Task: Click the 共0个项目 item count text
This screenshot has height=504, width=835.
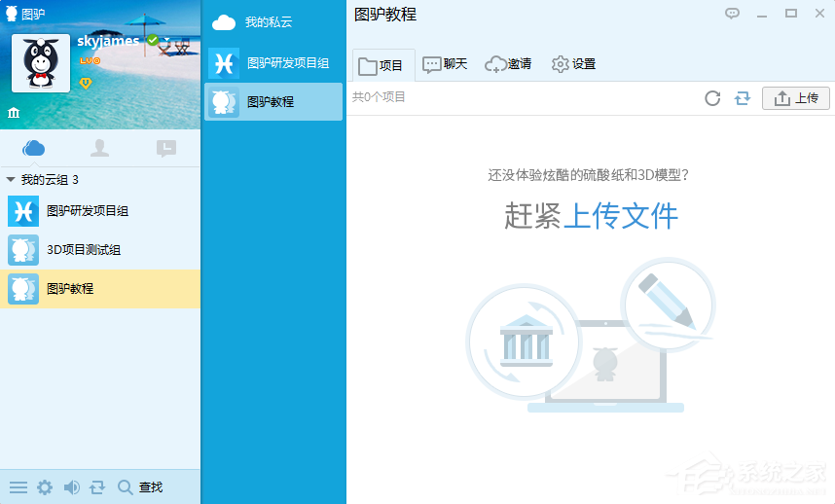Action: coord(379,97)
